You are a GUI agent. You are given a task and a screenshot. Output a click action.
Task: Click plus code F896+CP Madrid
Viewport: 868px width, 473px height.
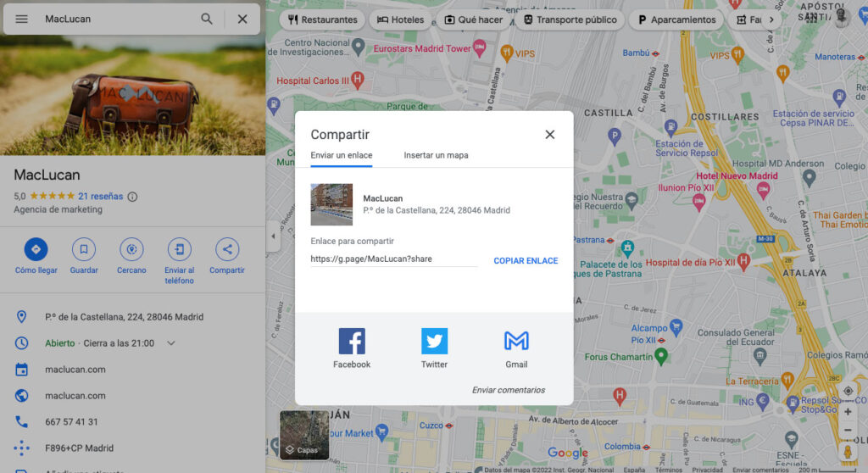click(79, 448)
